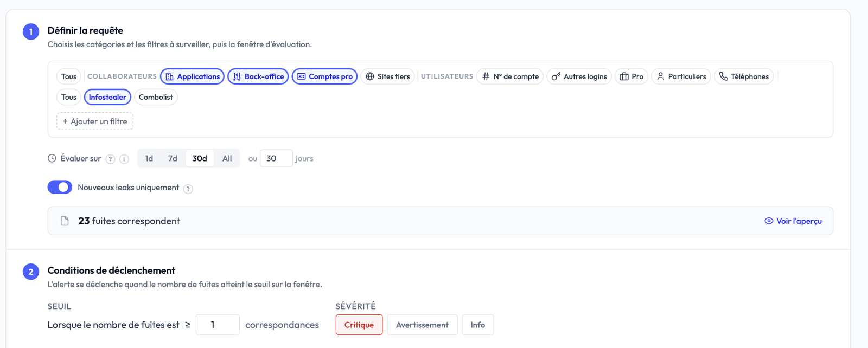Open info icon next to Évaluer sur
The image size is (868, 348).
pos(124,159)
